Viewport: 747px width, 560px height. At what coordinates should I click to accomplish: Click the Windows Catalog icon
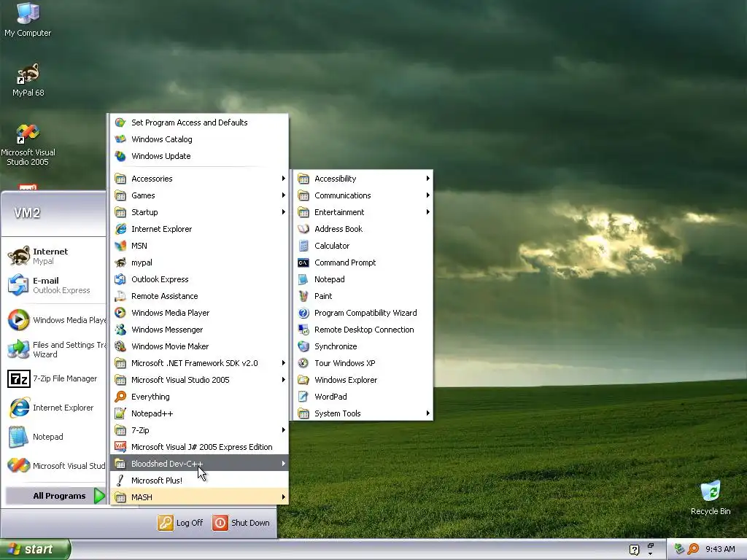tap(120, 139)
